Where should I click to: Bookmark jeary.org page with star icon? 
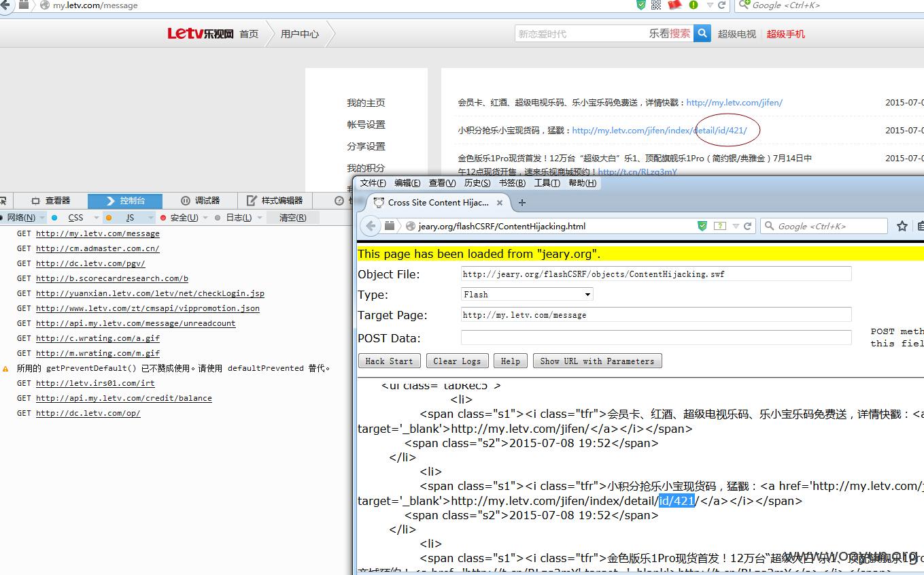902,226
